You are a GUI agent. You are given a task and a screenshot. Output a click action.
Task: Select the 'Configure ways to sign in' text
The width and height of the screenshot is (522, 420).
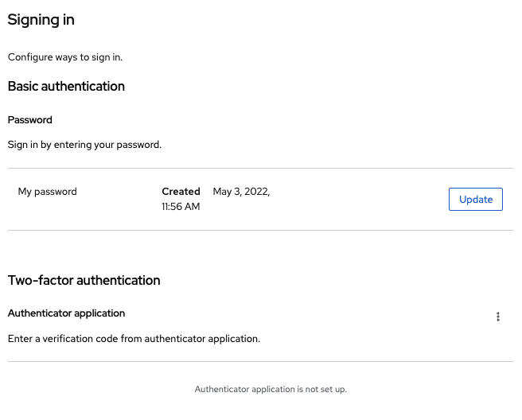click(65, 57)
